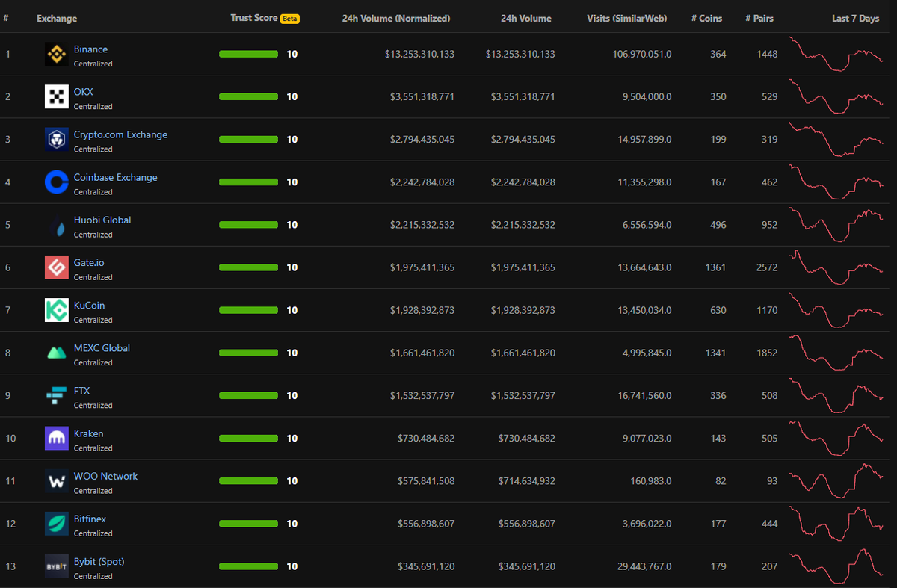Click WOO Network's 24h volume $714,634,932

(x=526, y=480)
